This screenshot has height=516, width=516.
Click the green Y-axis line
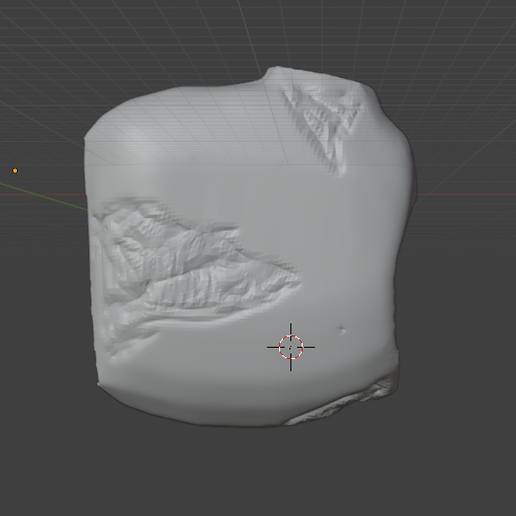pyautogui.click(x=43, y=197)
